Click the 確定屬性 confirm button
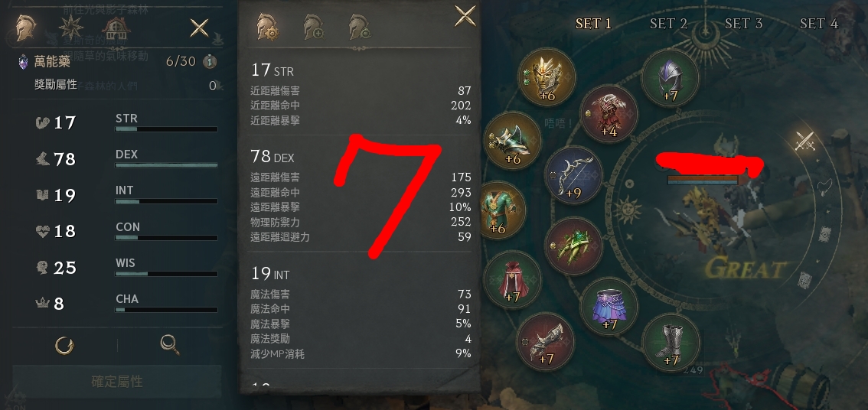 point(117,382)
